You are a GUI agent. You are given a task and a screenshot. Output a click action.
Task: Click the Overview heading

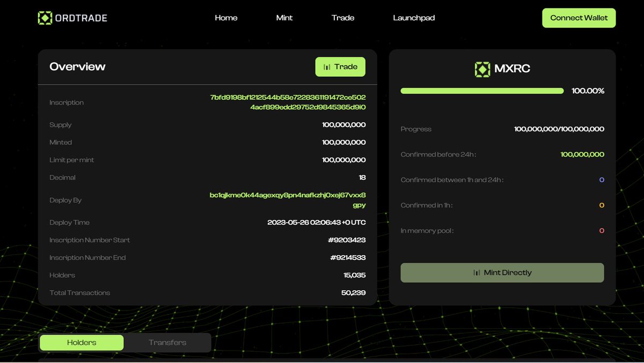77,66
